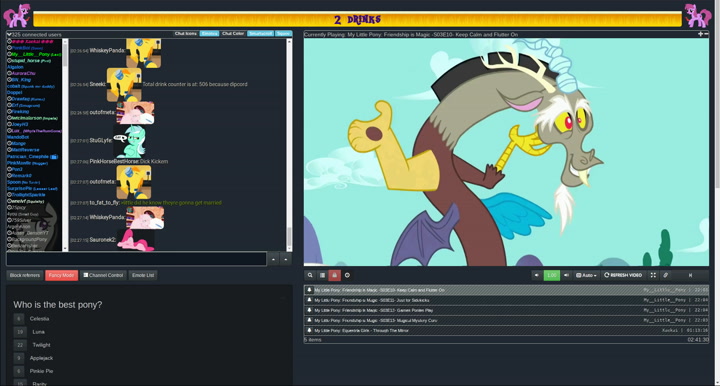Screen dimensions: 720x386
Task: Raise volume with the right speaker icon
Action: tap(566, 275)
